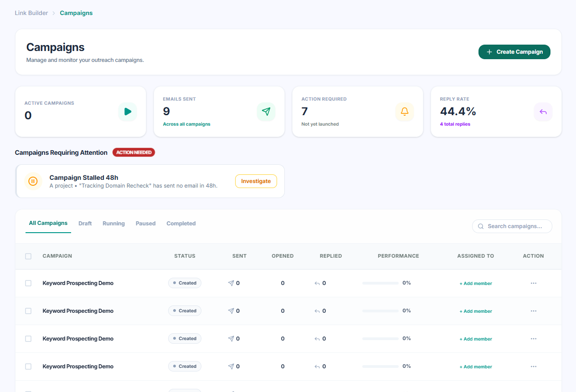Click sent plane icon in fourth campaign row
This screenshot has width=576, height=392.
pos(231,367)
